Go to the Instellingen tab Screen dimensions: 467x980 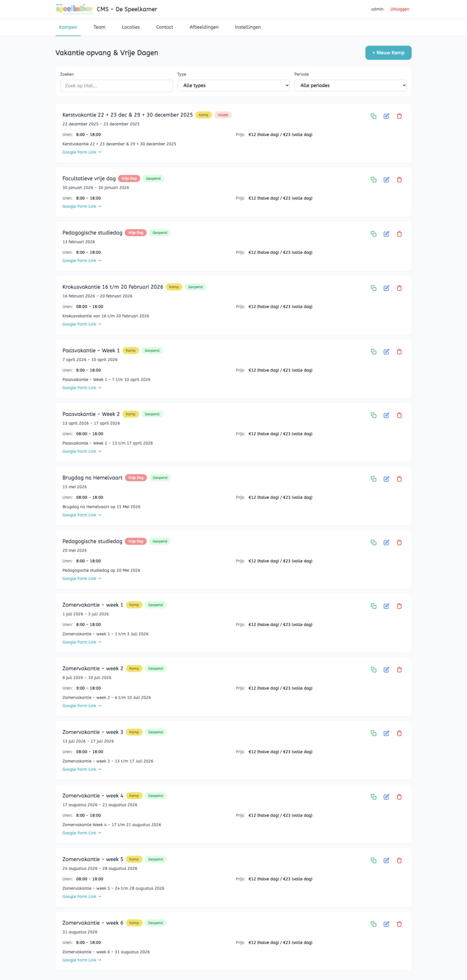(x=247, y=27)
